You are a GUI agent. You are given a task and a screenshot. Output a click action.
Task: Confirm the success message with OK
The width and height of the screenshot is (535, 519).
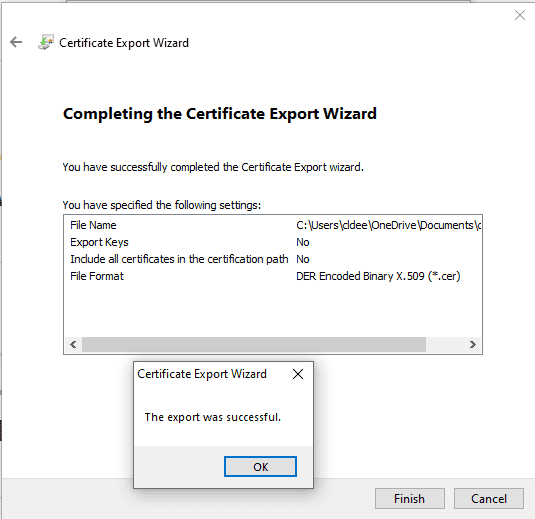[260, 466]
